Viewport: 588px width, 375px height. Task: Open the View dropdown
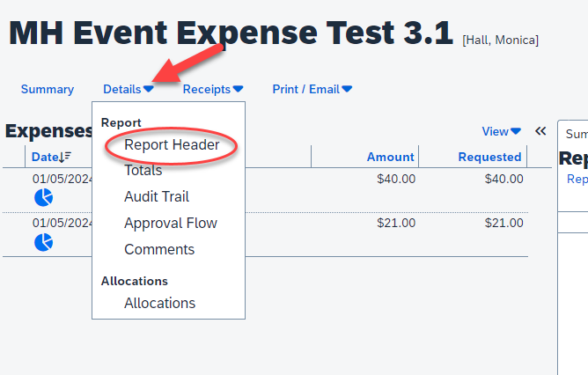pyautogui.click(x=502, y=132)
